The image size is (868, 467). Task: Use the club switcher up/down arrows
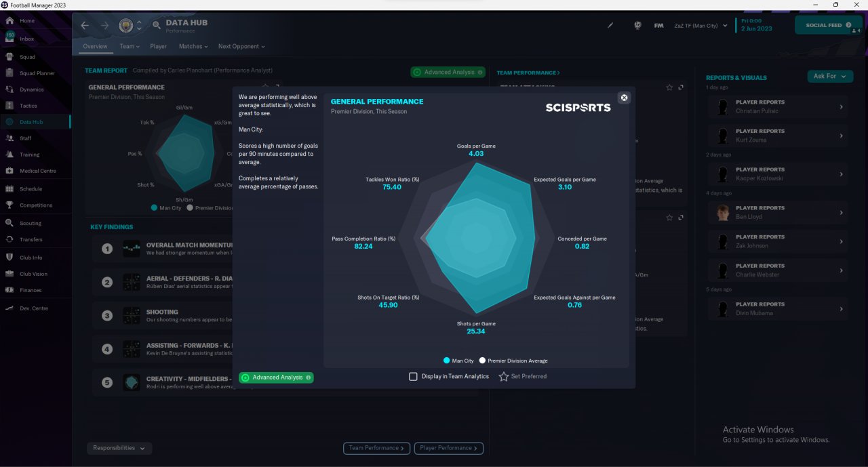(x=139, y=26)
